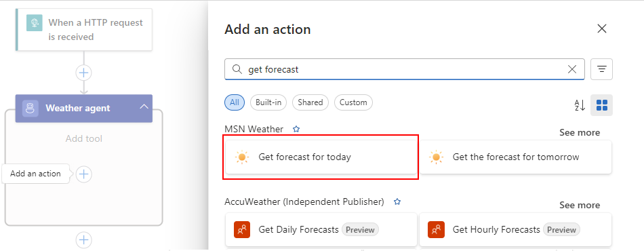The width and height of the screenshot is (644, 251).
Task: Expand MSN Weather with See more
Action: [580, 132]
